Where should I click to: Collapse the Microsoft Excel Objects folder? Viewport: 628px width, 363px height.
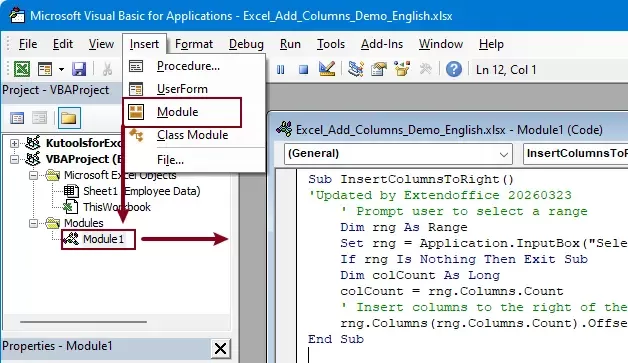point(34,175)
